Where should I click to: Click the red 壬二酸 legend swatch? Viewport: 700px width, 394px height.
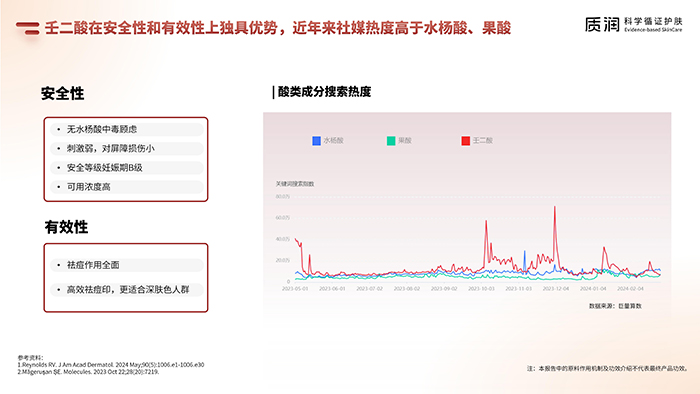click(466, 141)
